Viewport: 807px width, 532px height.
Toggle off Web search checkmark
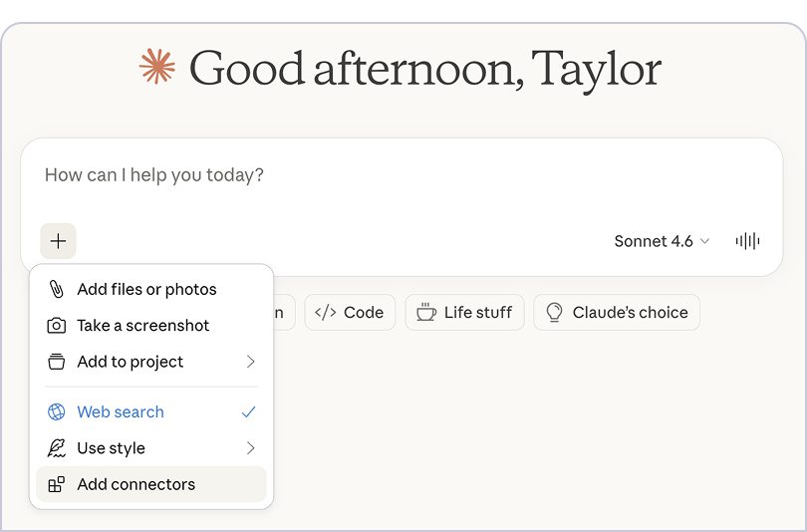[x=249, y=412]
